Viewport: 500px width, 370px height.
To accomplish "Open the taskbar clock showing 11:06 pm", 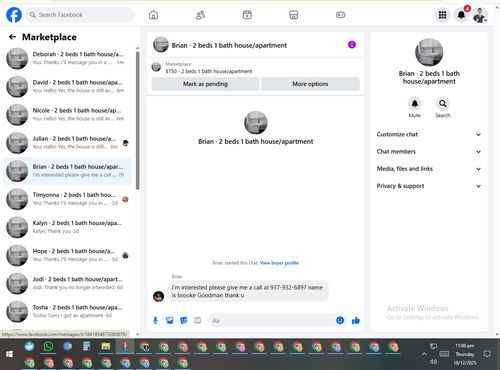I will point(465,354).
